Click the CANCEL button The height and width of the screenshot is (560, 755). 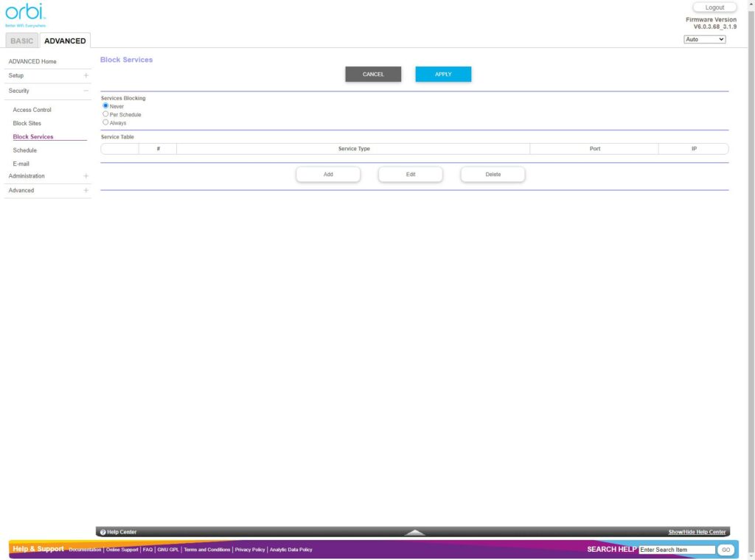[x=373, y=74]
